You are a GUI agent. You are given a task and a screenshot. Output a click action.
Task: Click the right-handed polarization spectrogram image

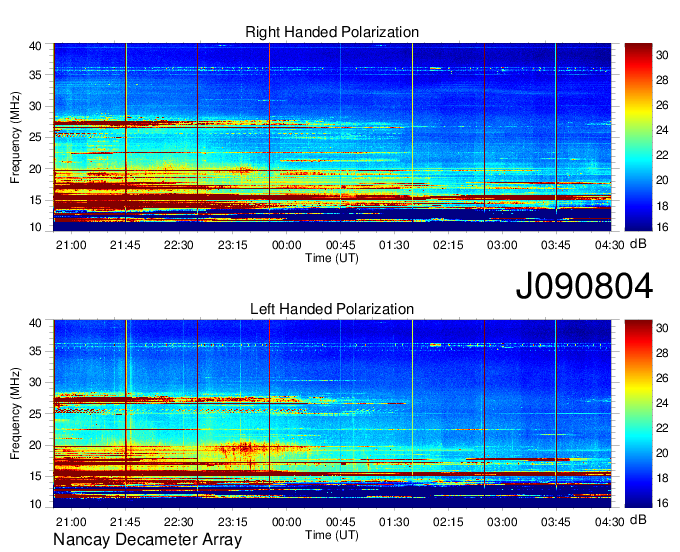[x=332, y=137]
